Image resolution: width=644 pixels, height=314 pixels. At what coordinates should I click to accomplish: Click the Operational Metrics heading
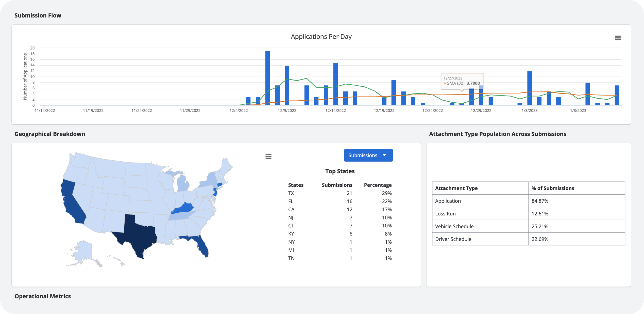(43, 296)
